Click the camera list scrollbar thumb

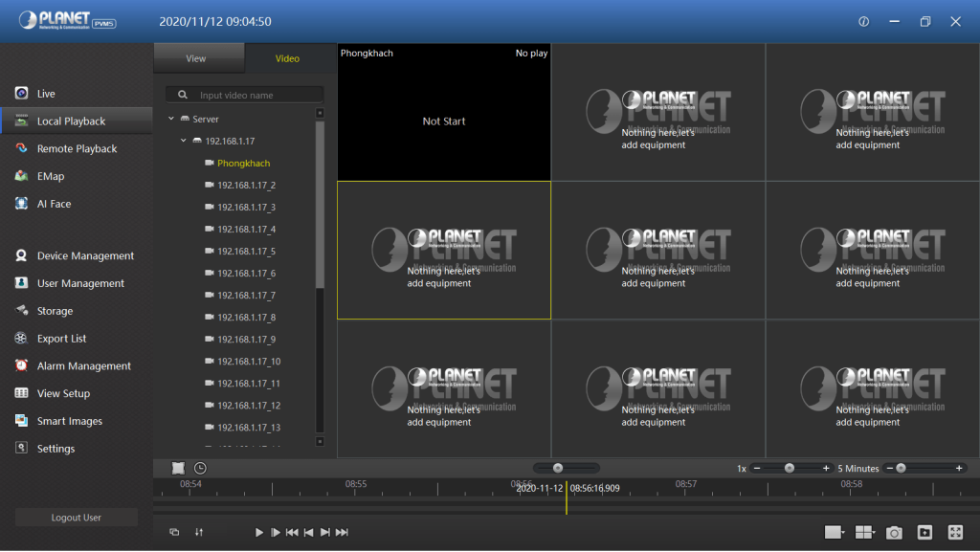(x=320, y=204)
